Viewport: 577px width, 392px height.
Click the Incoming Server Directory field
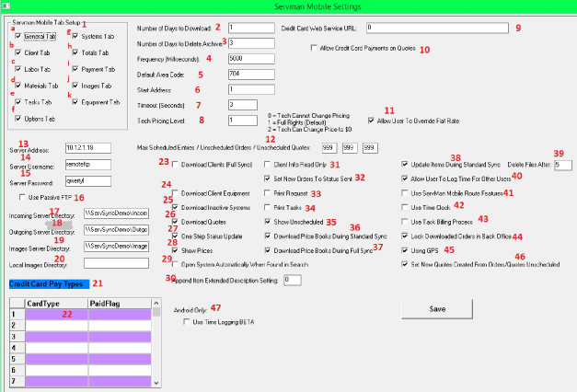pyautogui.click(x=116, y=213)
